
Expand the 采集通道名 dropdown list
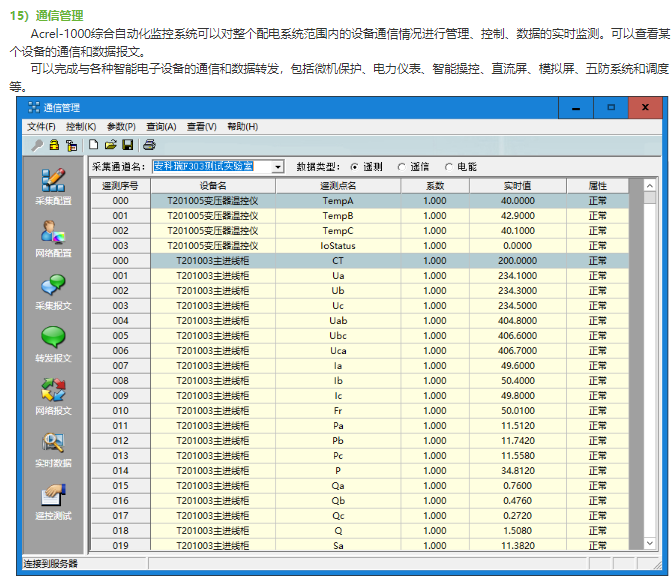(278, 167)
